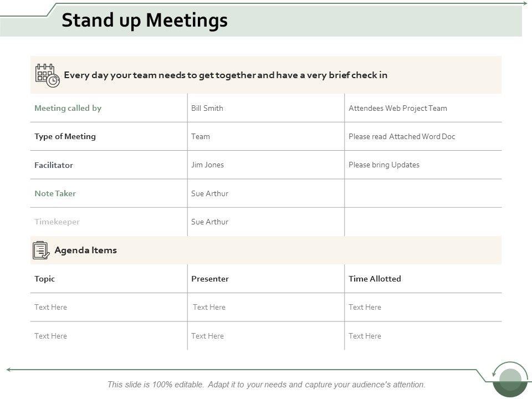Click the calendar clock icon in the header row
The image size is (532, 399).
[47, 75]
